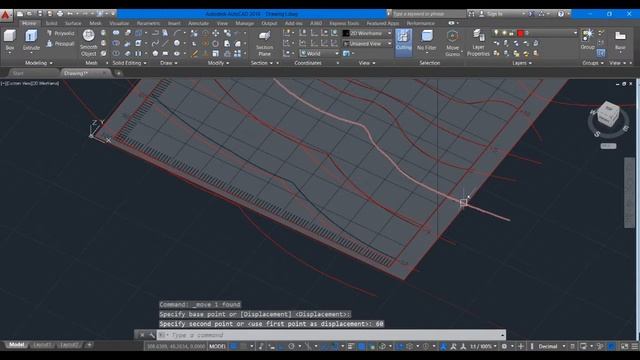The width and height of the screenshot is (640, 360).
Task: Expand the Modeling panel
Action: [x=39, y=63]
